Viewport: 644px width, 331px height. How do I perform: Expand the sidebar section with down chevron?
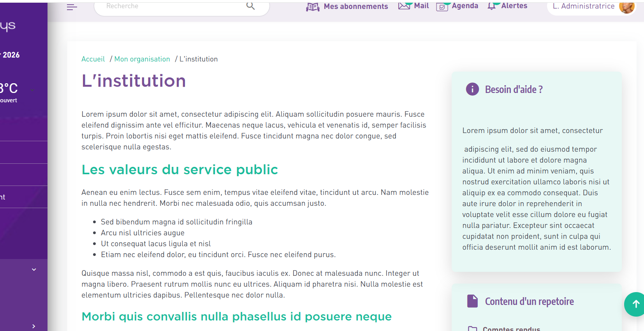[x=34, y=270]
